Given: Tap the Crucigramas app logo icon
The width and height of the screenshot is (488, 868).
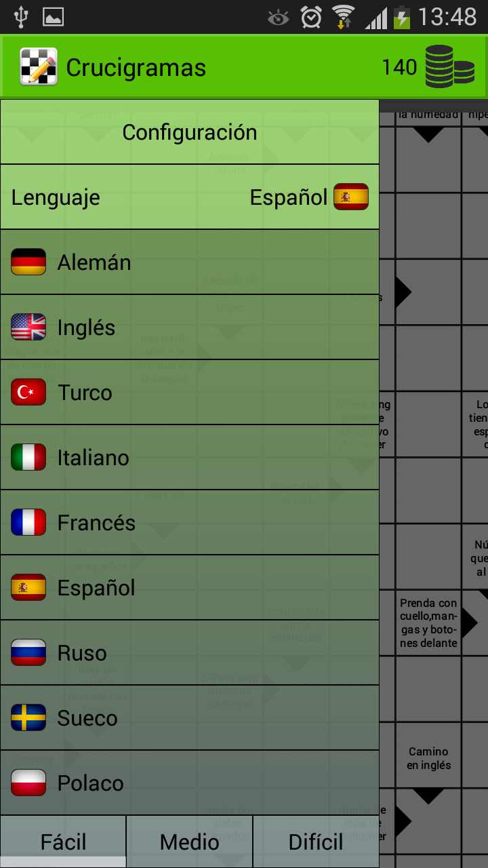Looking at the screenshot, I should [x=39, y=66].
